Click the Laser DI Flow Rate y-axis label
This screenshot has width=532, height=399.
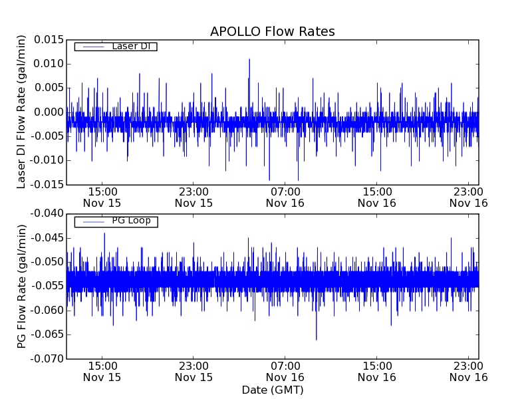tap(21, 112)
